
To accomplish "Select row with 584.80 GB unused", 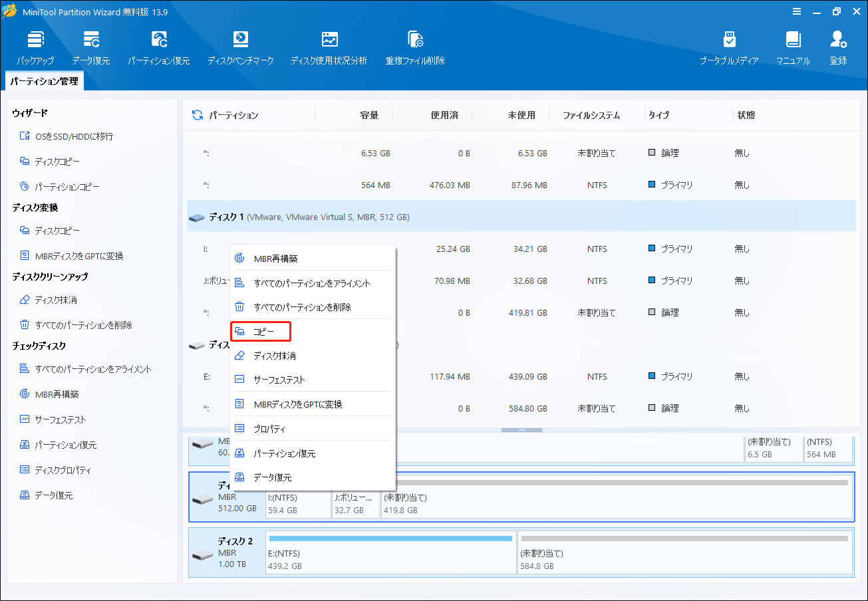I will pyautogui.click(x=521, y=408).
